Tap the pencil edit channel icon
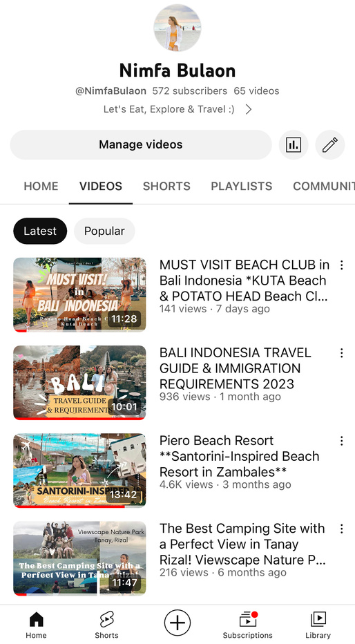Screen dimensions: 355x644 pos(330,144)
